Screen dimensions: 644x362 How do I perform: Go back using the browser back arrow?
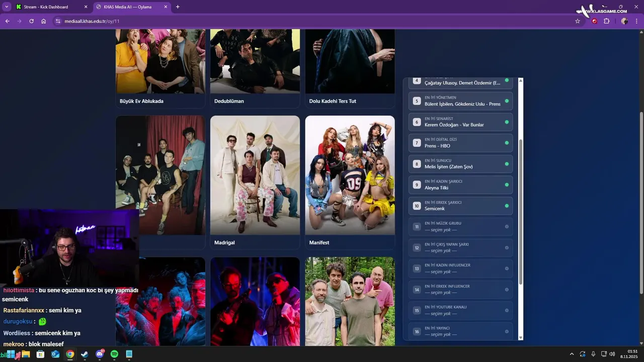(8, 21)
